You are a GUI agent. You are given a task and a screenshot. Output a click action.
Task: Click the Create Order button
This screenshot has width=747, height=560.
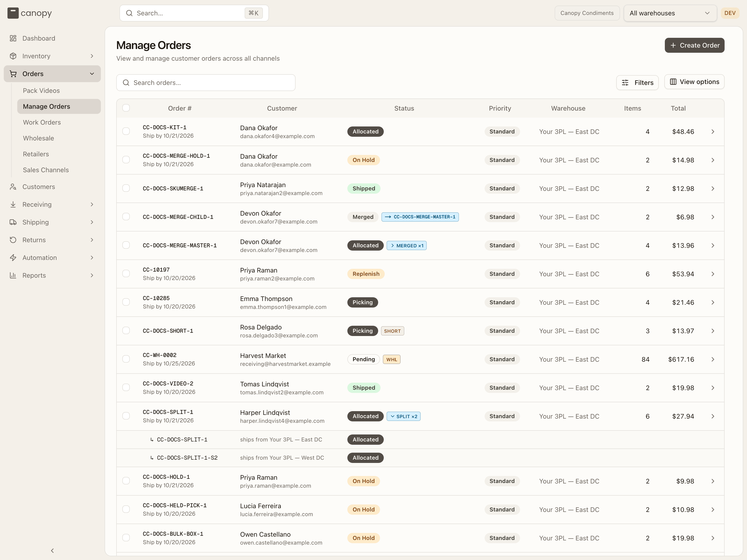coord(694,45)
